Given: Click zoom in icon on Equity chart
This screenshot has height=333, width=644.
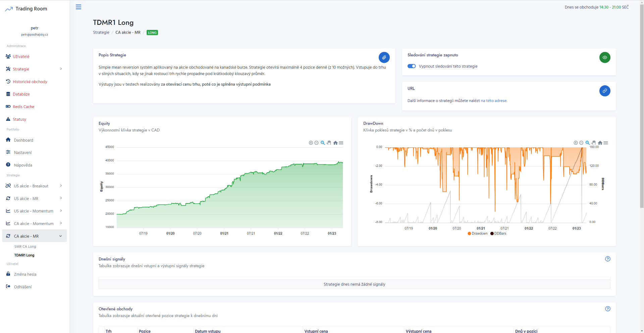Looking at the screenshot, I should [311, 143].
